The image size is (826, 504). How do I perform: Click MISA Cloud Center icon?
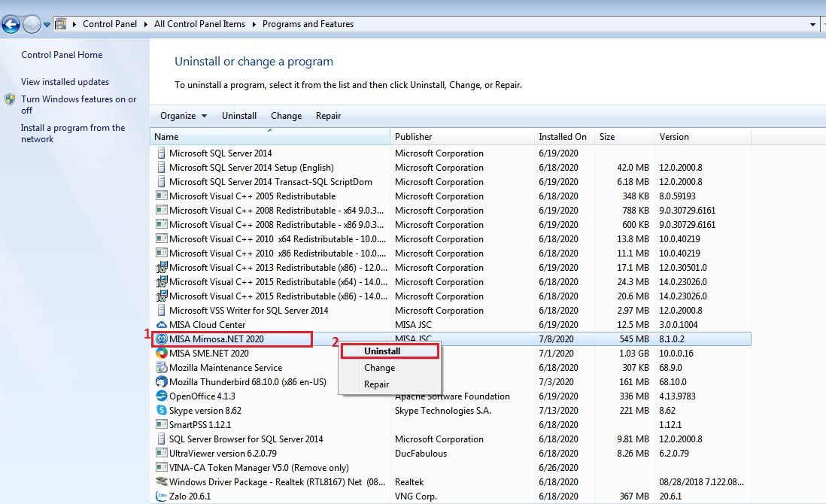point(161,324)
